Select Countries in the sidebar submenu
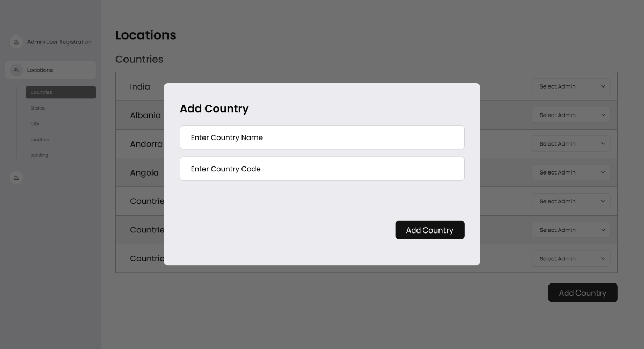This screenshot has width=644, height=349. pyautogui.click(x=61, y=92)
